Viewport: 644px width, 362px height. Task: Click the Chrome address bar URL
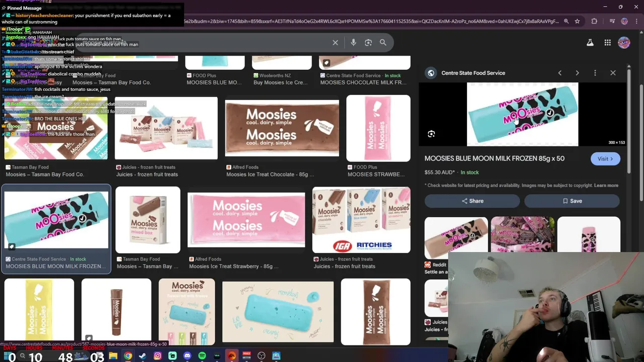[x=371, y=21]
